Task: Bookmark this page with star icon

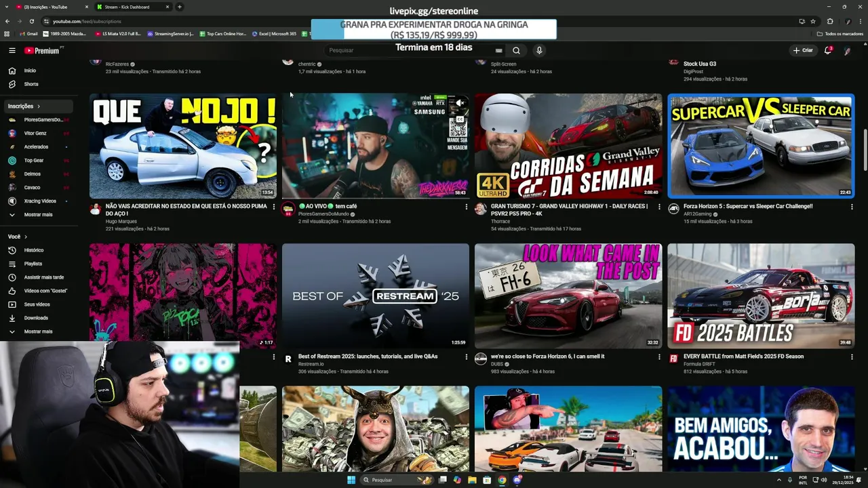Action: [x=813, y=21]
